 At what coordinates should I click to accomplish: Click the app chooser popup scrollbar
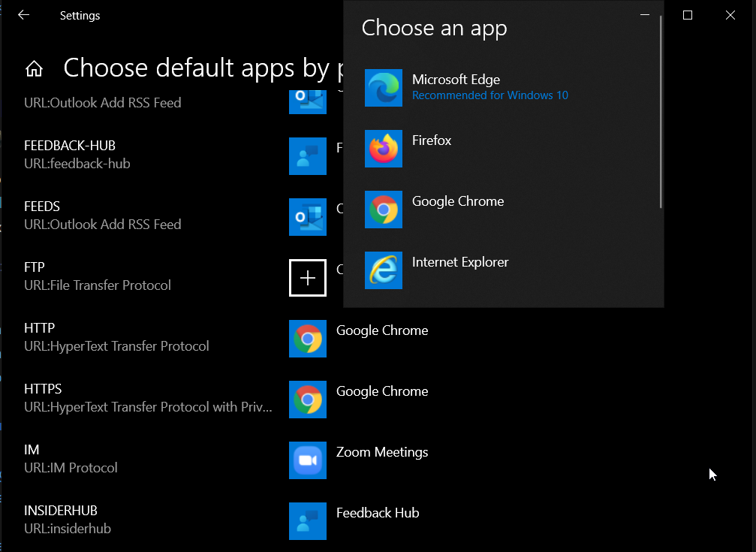[661, 113]
